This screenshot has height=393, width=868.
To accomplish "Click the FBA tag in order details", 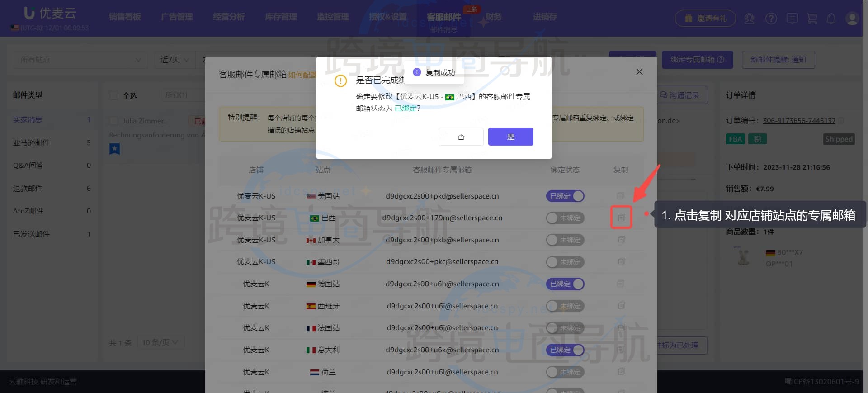I will click(736, 139).
